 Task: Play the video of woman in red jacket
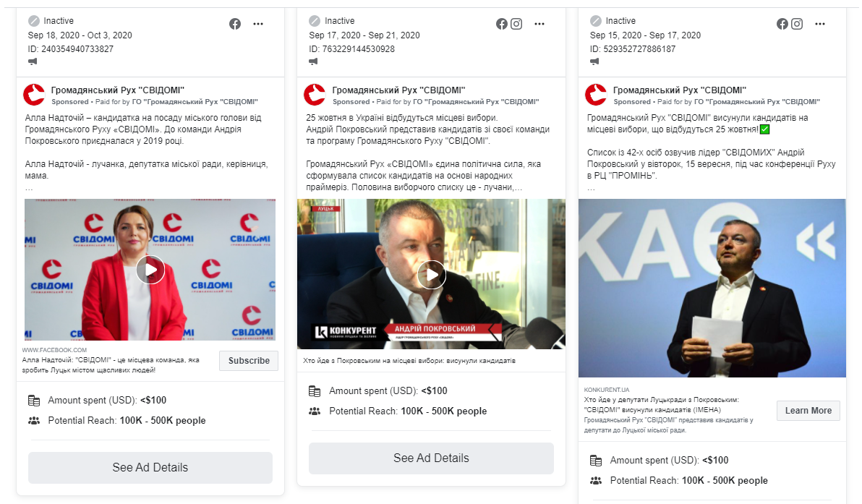150,270
